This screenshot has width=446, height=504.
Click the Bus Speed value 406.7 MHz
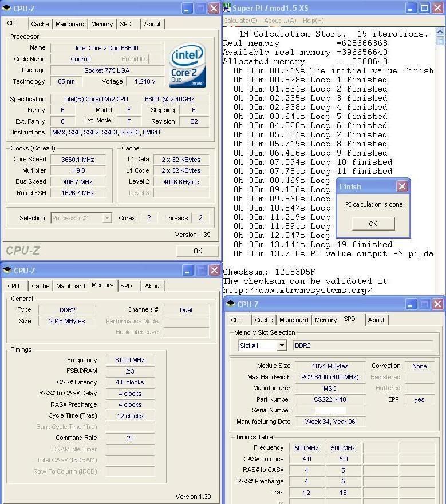pos(78,182)
